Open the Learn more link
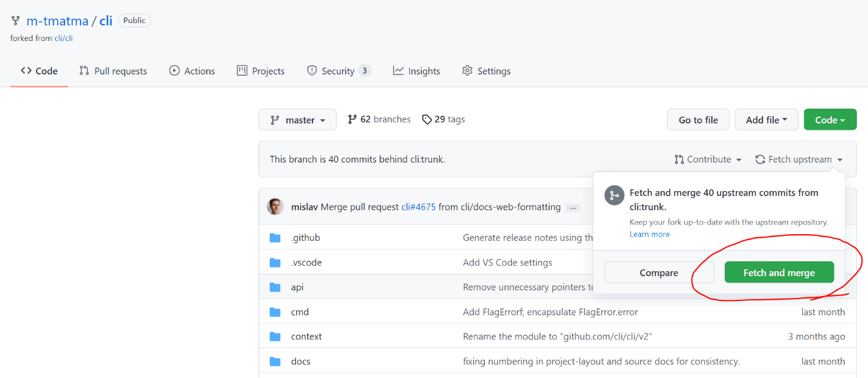 649,234
